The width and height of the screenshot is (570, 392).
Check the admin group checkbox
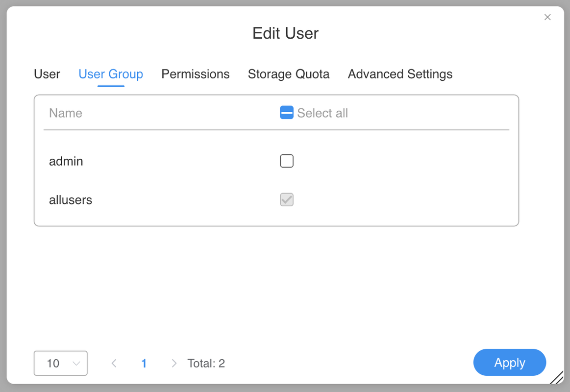coord(287,161)
